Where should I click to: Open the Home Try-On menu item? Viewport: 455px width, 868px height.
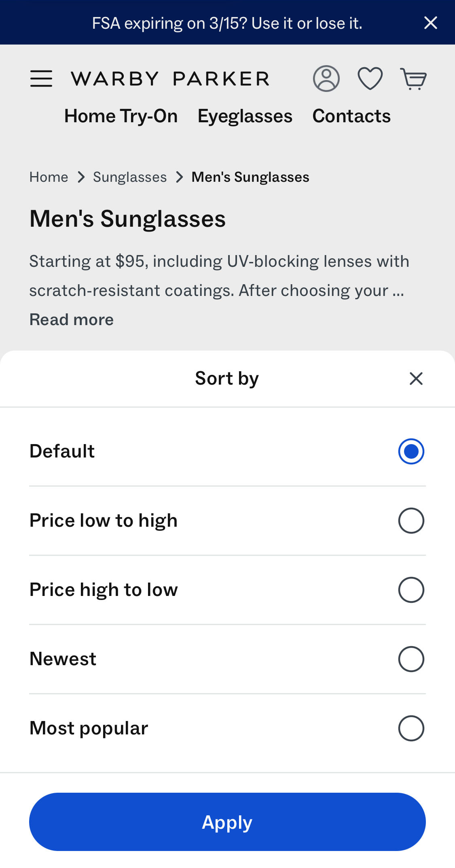pyautogui.click(x=120, y=116)
